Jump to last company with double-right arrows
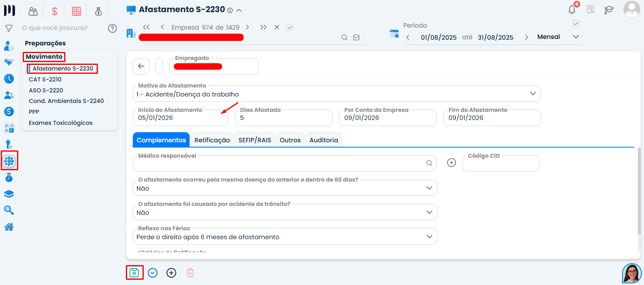 (x=263, y=27)
